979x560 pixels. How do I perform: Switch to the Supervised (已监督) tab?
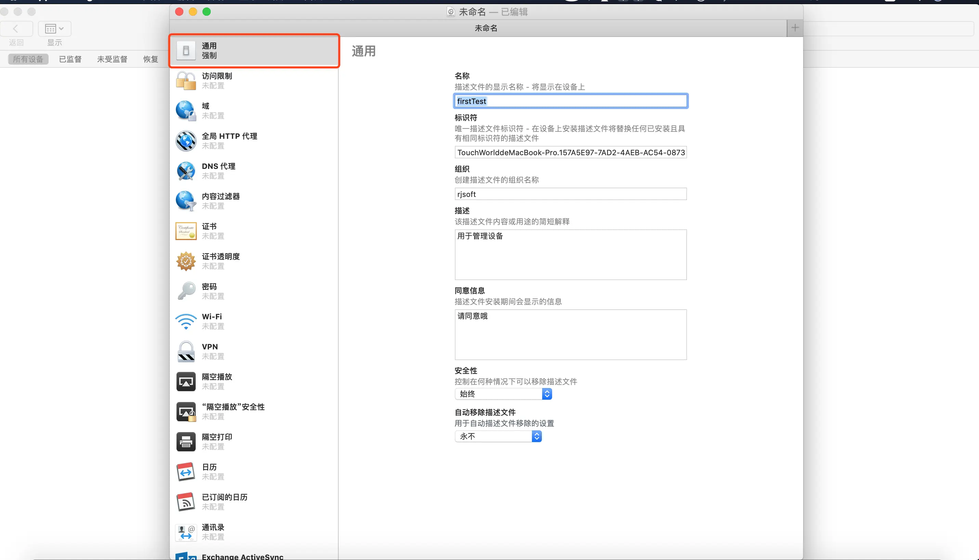tap(70, 59)
